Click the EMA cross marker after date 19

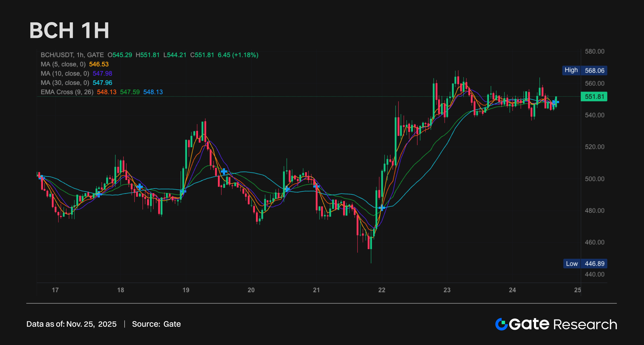coord(224,171)
